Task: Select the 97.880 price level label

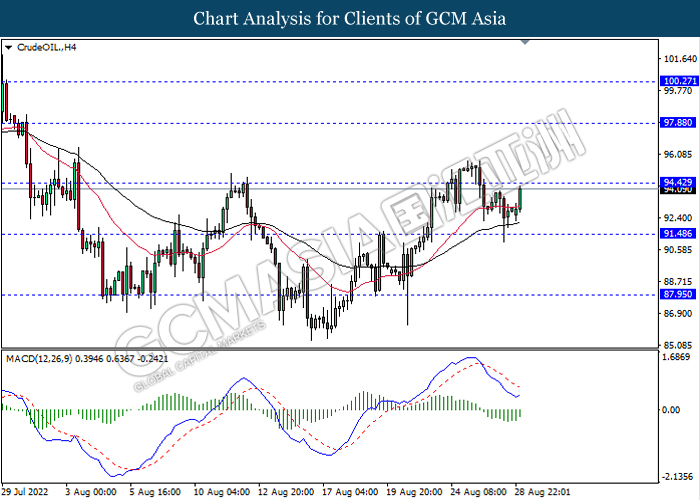Action: click(678, 122)
